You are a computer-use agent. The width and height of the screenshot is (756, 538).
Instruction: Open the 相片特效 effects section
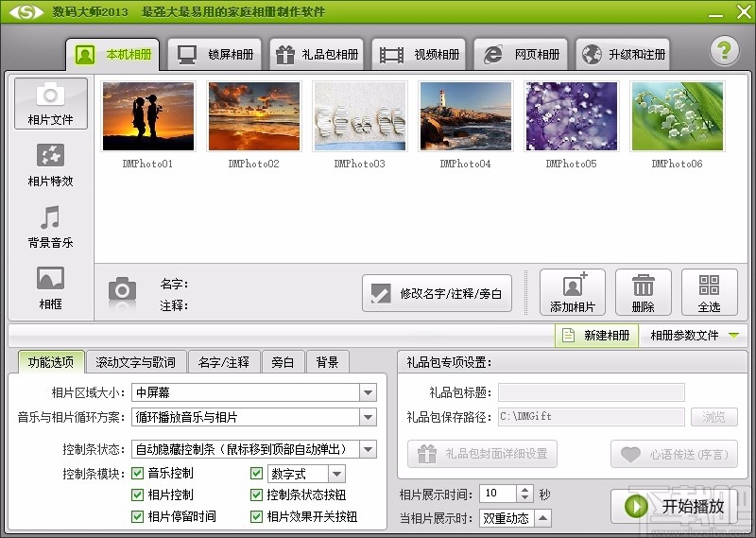(x=51, y=165)
